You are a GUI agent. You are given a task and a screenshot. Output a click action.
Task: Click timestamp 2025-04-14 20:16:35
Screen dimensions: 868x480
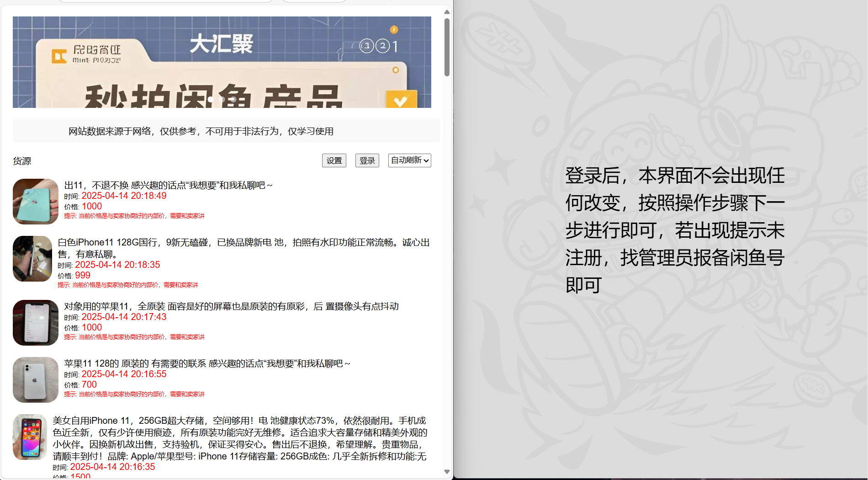(x=112, y=467)
